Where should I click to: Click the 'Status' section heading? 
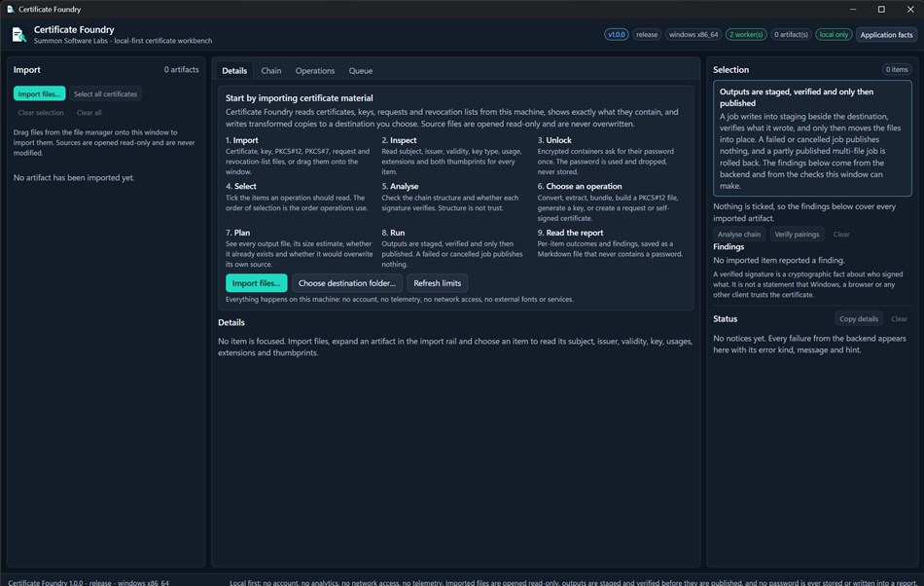pyautogui.click(x=725, y=319)
